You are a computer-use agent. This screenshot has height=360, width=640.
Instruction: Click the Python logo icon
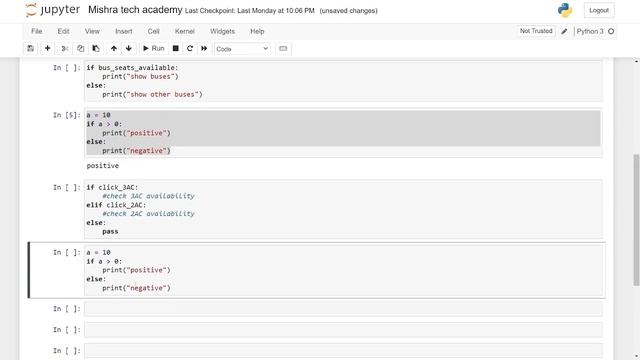click(x=565, y=10)
